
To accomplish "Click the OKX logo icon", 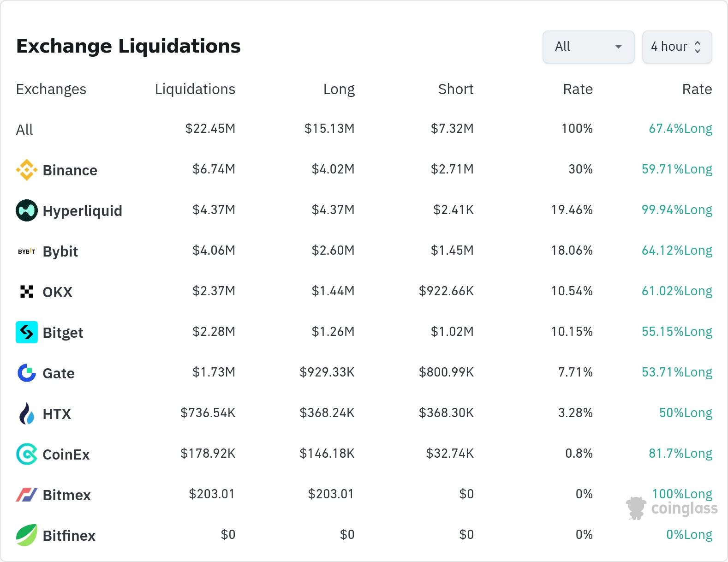I will click(x=27, y=292).
